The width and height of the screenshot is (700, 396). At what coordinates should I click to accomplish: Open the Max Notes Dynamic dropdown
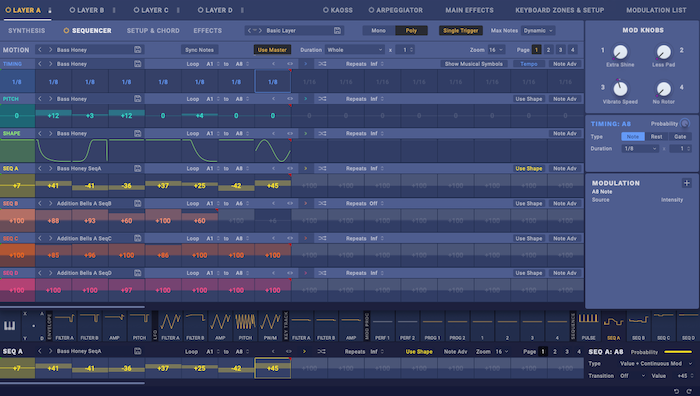(538, 30)
